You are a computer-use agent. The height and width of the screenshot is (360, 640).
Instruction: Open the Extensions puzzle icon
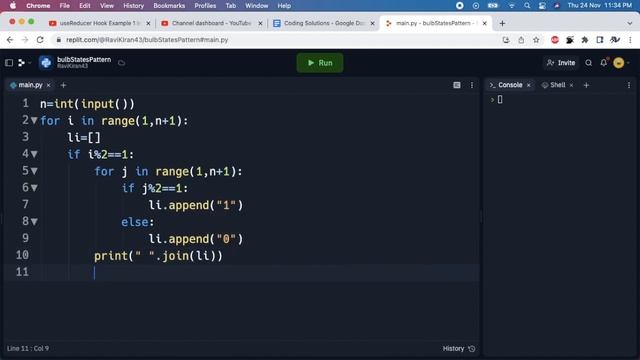(x=584, y=40)
